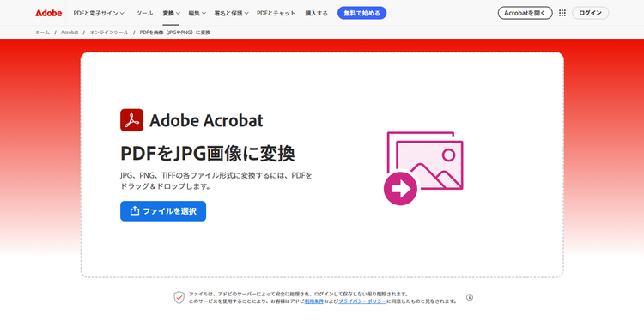Click the PDF to image conversion illustration
The image size is (644, 322).
423,168
